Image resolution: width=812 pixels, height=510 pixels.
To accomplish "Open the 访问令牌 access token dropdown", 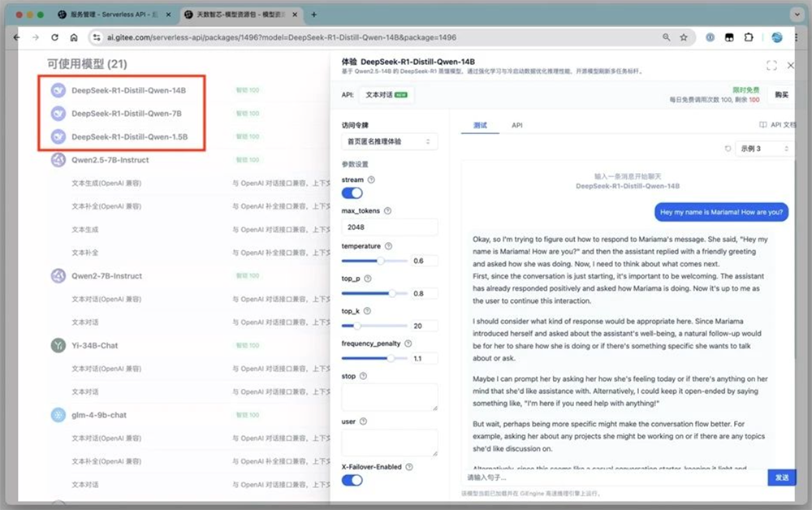I will pyautogui.click(x=389, y=141).
